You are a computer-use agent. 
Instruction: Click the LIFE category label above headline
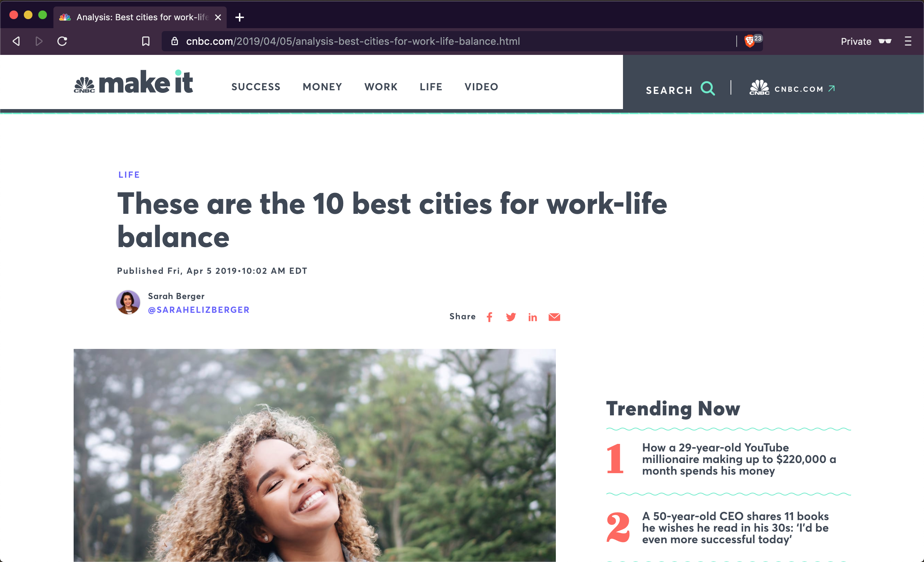129,175
